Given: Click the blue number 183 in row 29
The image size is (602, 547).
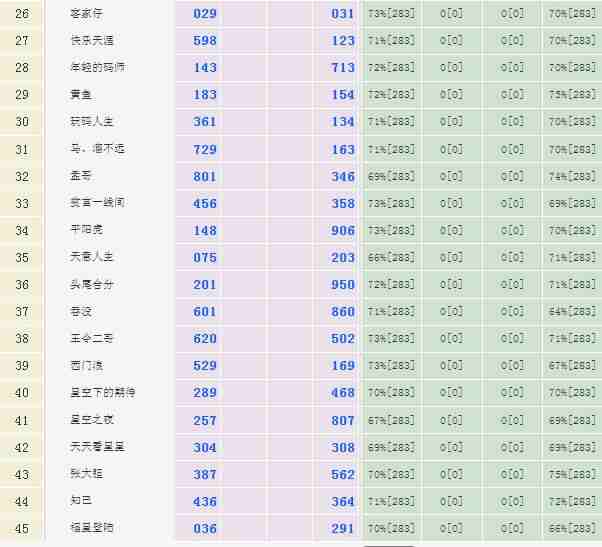Looking at the screenshot, I should 205,95.
